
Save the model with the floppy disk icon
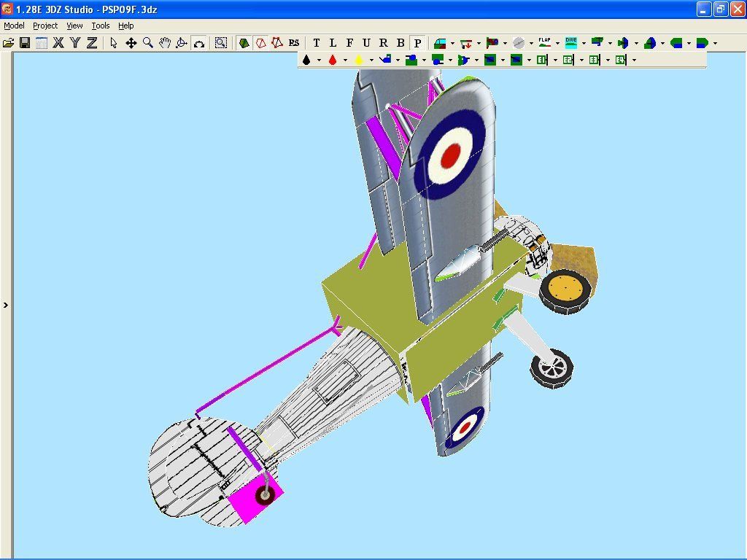pyautogui.click(x=25, y=43)
